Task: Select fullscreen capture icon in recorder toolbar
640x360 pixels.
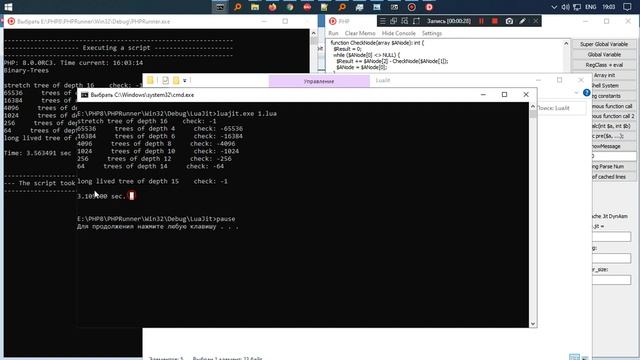Action: pos(416,21)
